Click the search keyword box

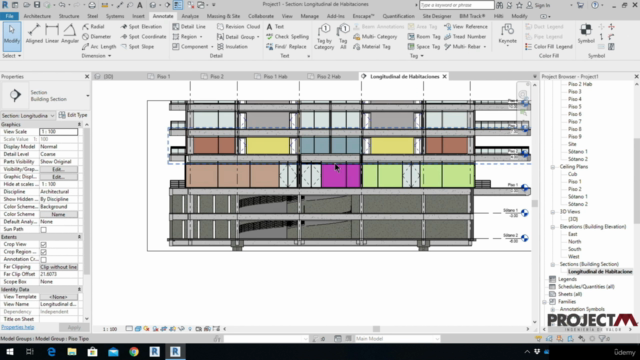[457, 5]
